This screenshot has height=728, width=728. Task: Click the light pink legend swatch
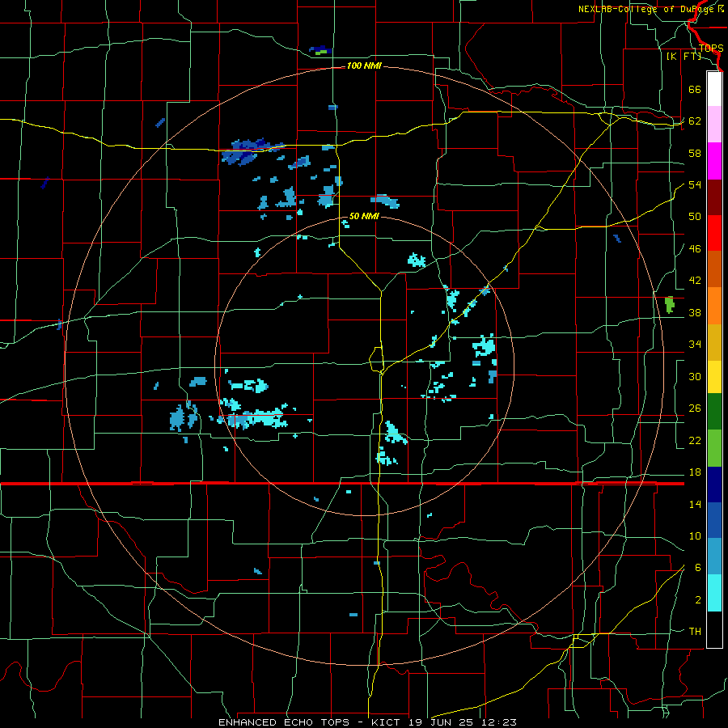click(x=714, y=124)
